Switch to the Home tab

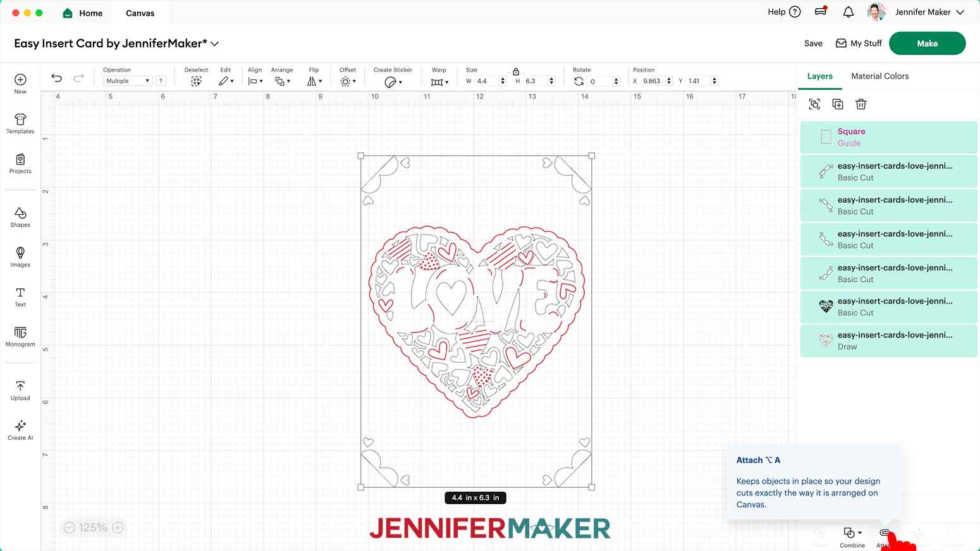83,13
